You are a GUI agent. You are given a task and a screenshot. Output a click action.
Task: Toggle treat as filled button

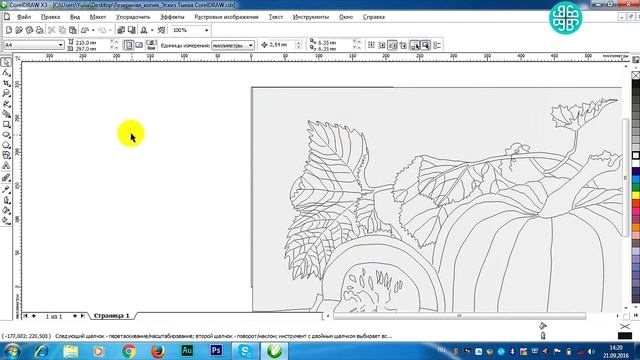pos(425,45)
